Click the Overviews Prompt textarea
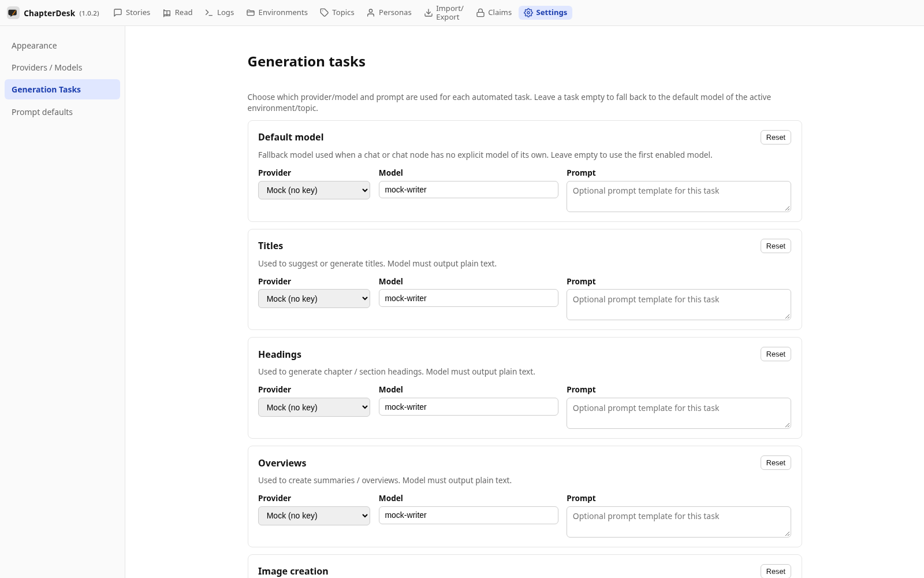Screen dimensions: 924x578 coord(679,522)
